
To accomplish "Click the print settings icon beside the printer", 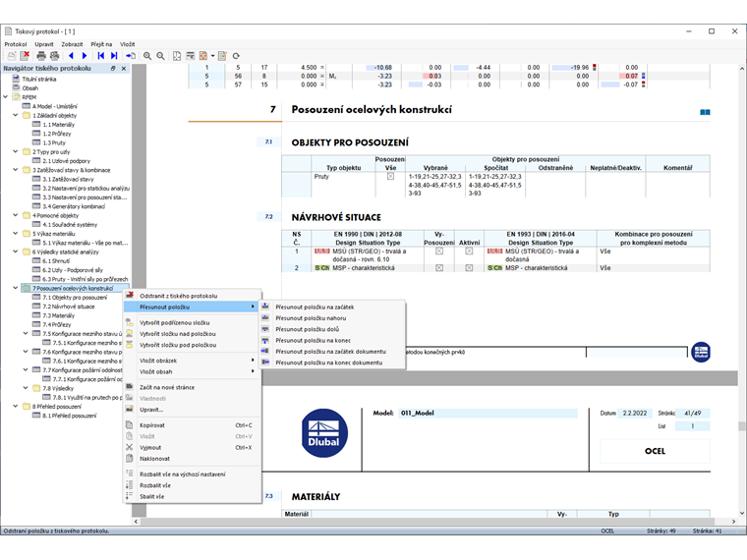I will [x=55, y=56].
